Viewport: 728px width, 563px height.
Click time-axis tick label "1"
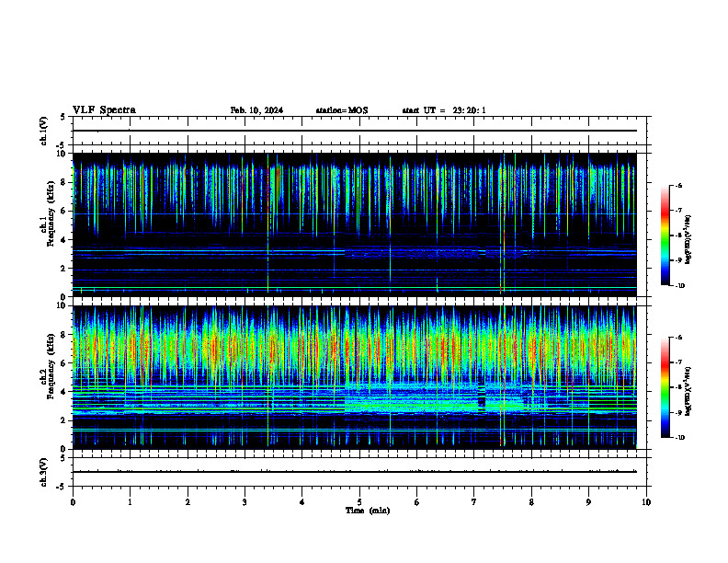pos(130,502)
